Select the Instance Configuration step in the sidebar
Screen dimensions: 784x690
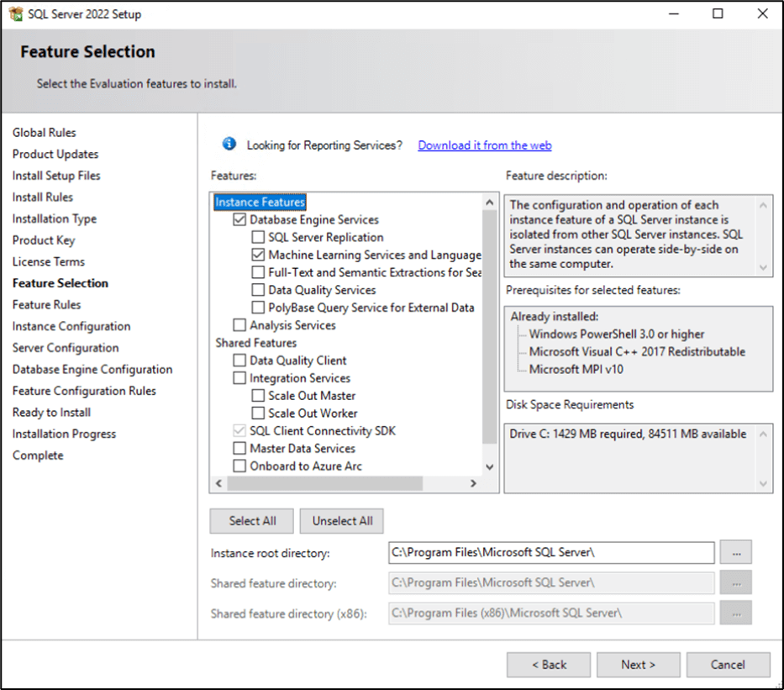[71, 326]
